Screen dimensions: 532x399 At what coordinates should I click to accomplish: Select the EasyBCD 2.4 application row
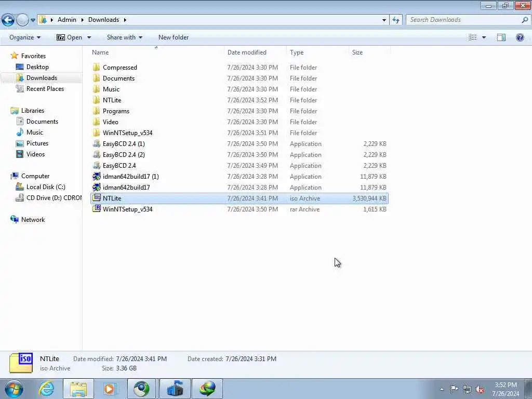click(239, 166)
